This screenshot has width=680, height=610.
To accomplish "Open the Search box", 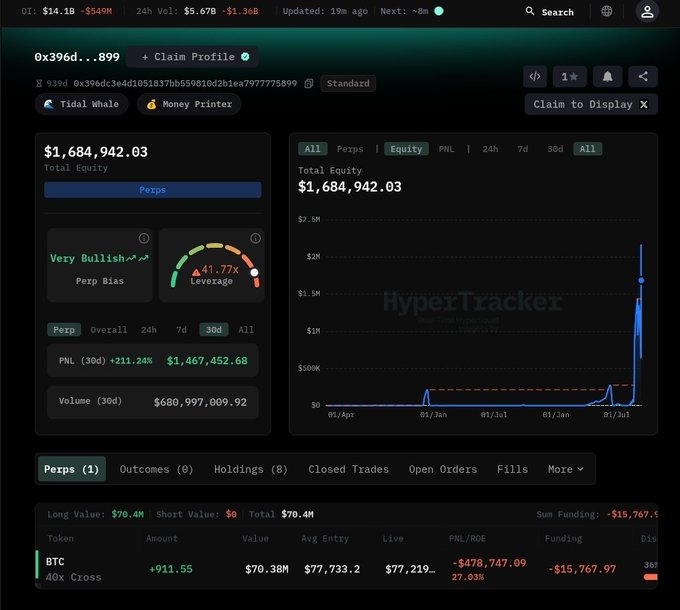I will 549,12.
